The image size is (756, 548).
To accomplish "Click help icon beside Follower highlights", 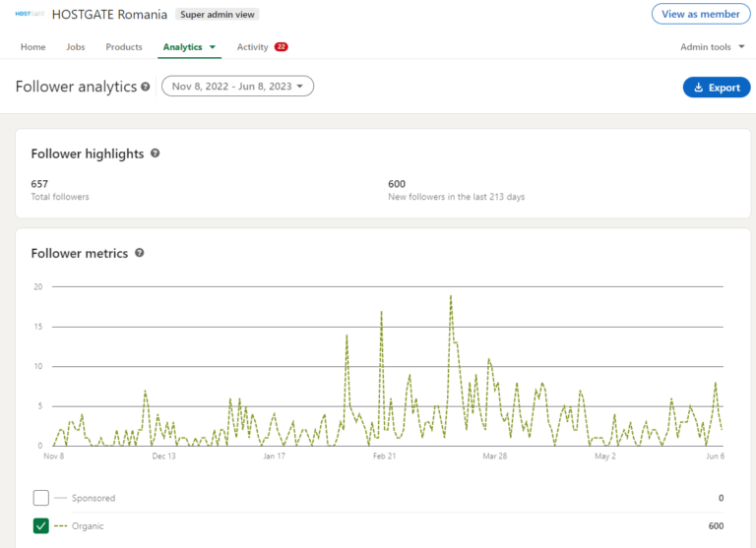I will (x=155, y=153).
